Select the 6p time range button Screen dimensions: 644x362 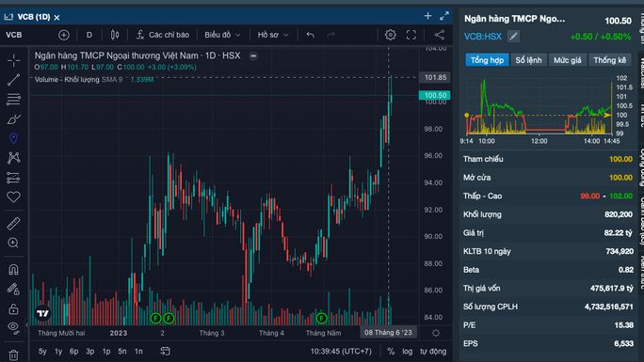74,352
